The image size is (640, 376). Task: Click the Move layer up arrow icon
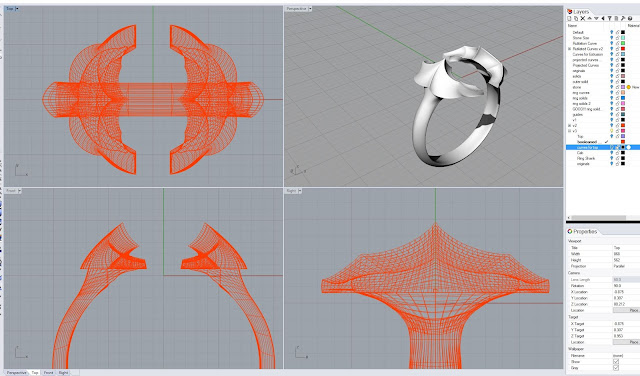click(589, 18)
